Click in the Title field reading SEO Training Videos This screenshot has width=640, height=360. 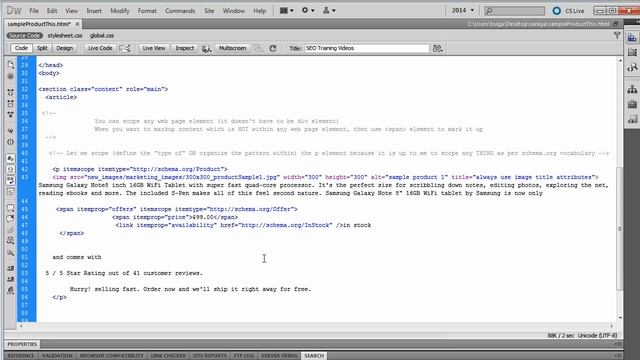tap(367, 48)
